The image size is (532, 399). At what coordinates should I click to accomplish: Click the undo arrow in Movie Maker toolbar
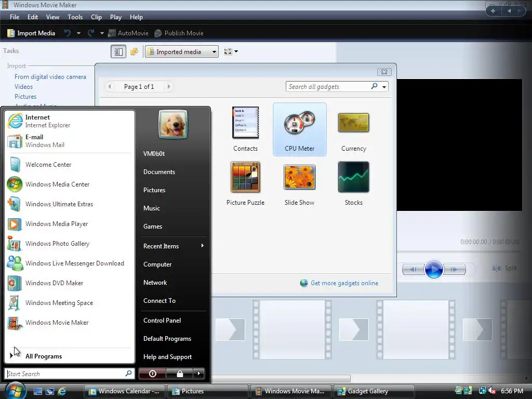(68, 33)
